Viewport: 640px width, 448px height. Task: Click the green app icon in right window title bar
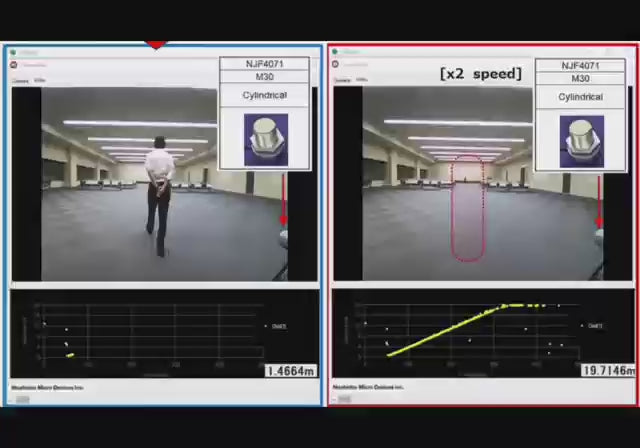pos(335,51)
